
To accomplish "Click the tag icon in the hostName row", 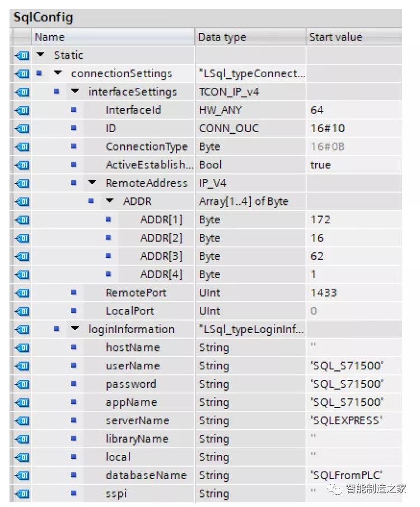I will coord(22,348).
